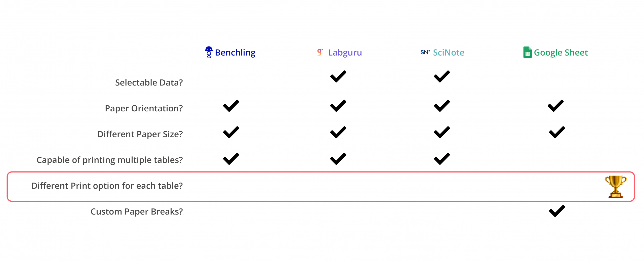
Task: Click the Benchling column heading text
Action: tap(235, 53)
